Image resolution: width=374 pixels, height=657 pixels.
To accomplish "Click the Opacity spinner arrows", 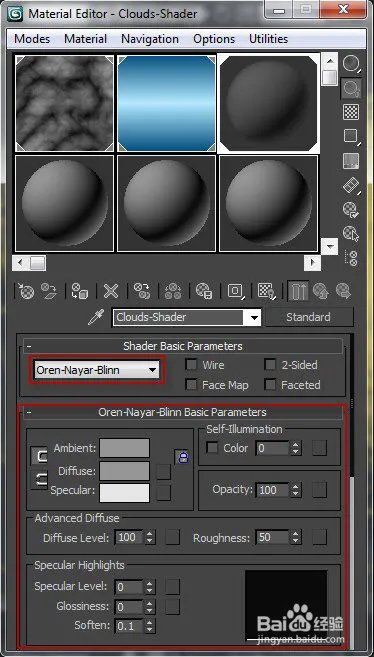I will [296, 489].
